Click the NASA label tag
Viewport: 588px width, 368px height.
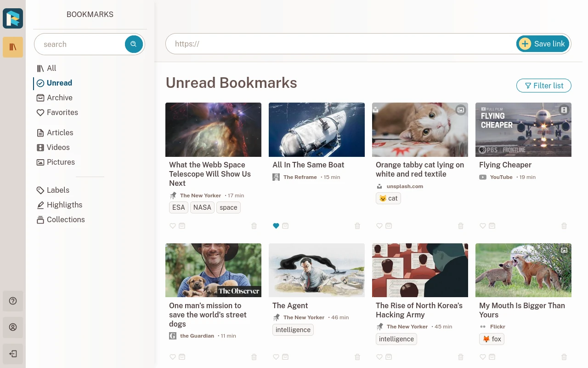(x=202, y=207)
